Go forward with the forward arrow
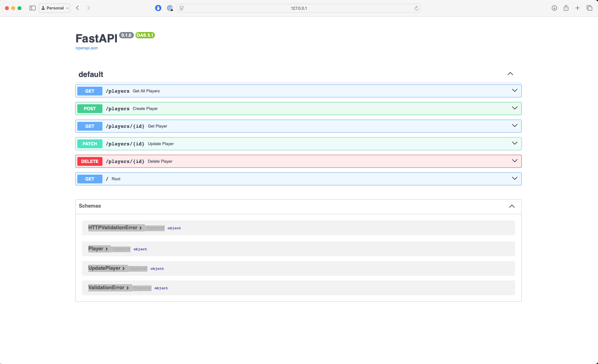598x364 pixels. pyautogui.click(x=89, y=8)
